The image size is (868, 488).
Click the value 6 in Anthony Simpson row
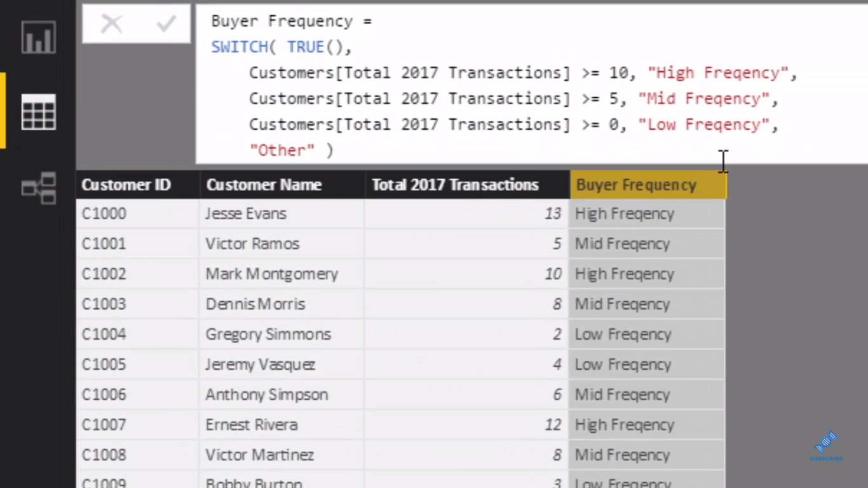557,395
